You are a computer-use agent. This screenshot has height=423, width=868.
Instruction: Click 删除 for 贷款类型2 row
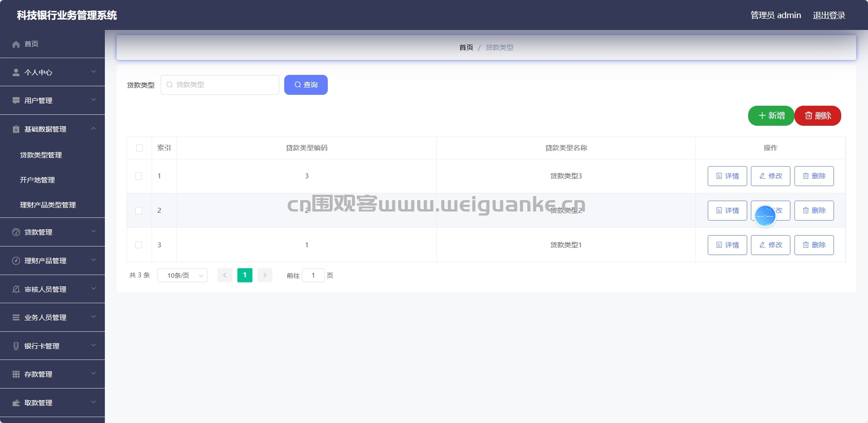click(x=814, y=211)
